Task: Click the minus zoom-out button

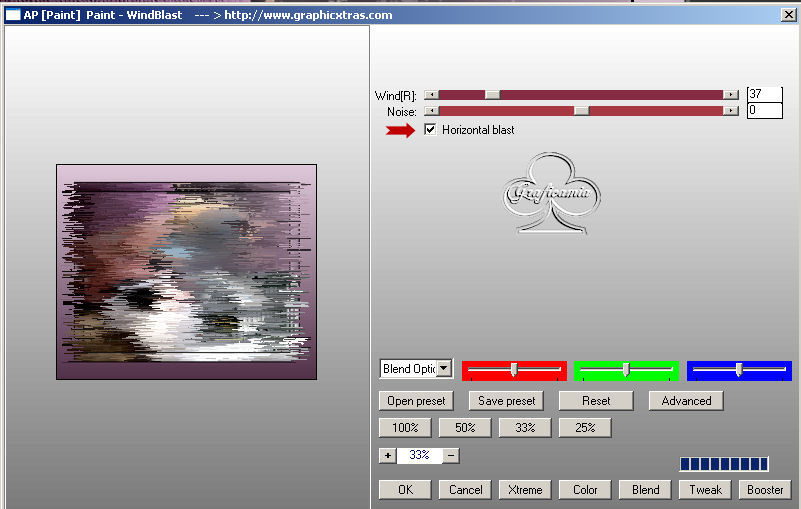Action: pos(451,455)
